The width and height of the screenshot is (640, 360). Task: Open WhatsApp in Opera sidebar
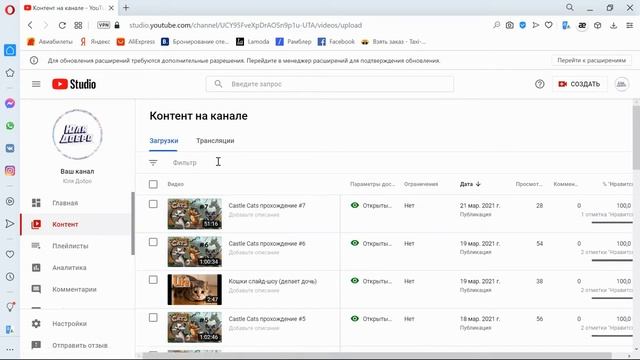click(x=10, y=126)
